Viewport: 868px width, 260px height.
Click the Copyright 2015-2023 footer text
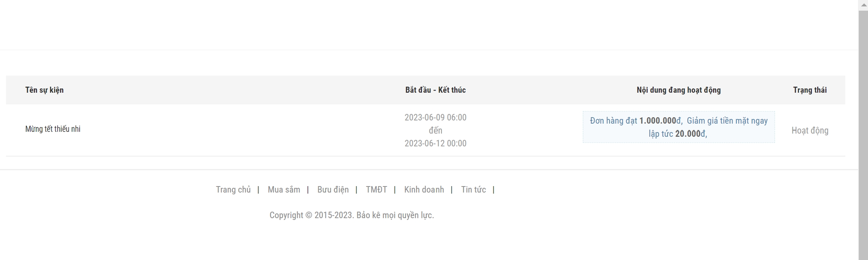(351, 215)
